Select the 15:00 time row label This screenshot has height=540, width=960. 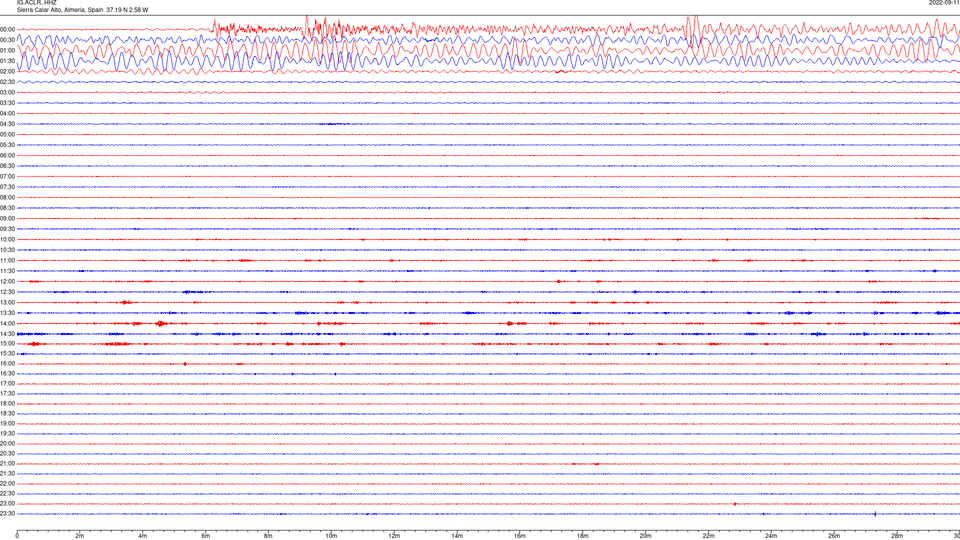pyautogui.click(x=7, y=343)
